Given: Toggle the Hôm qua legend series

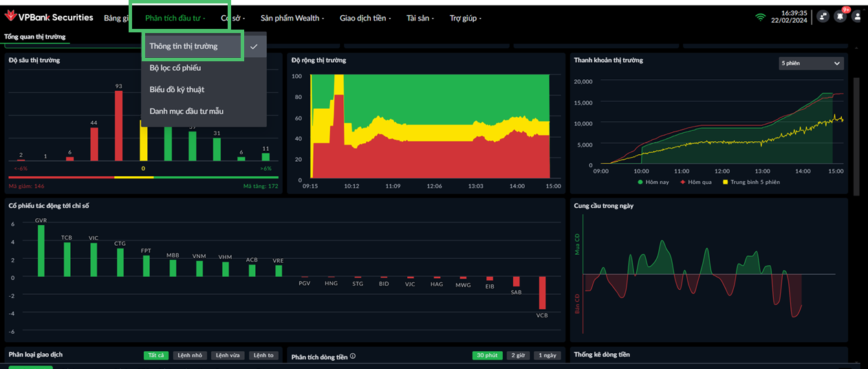Looking at the screenshot, I should pyautogui.click(x=695, y=182).
